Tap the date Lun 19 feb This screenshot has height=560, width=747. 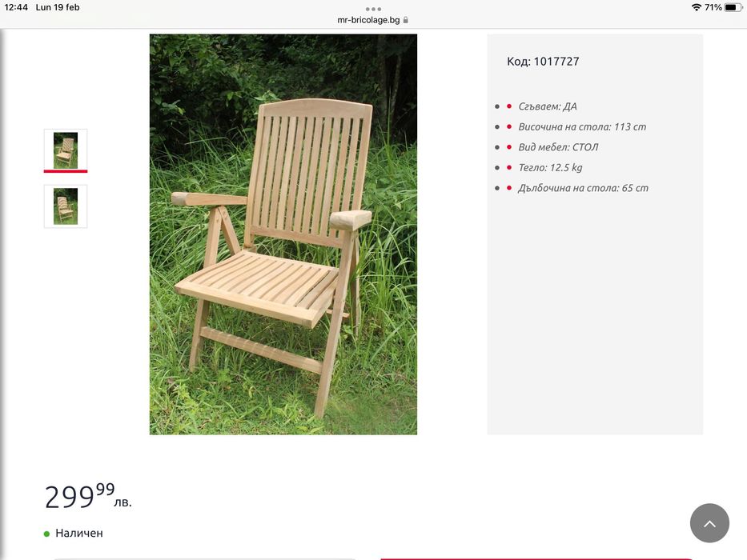coord(58,7)
